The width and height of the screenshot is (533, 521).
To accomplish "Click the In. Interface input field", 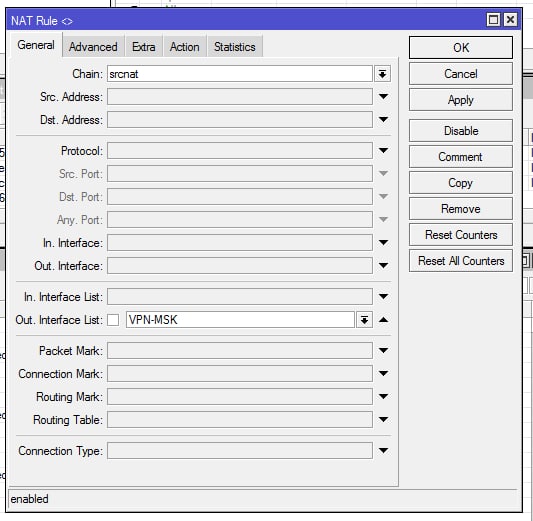I will coord(240,243).
